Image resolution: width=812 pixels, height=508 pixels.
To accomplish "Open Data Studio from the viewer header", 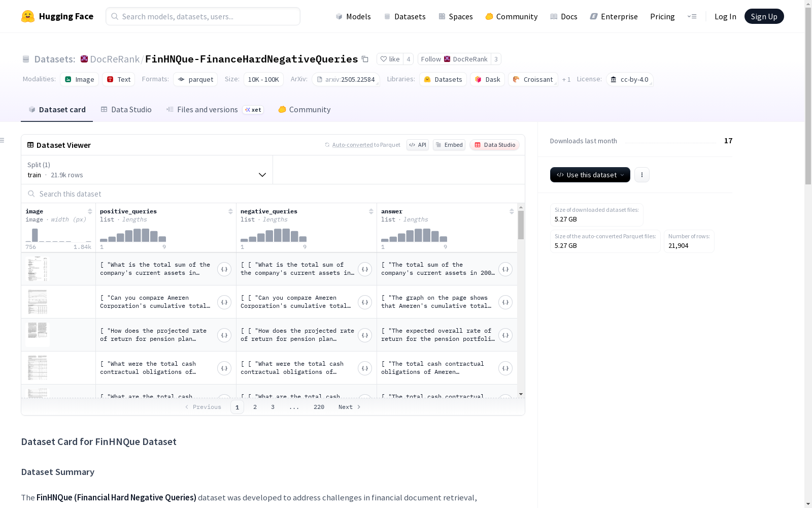I will (494, 145).
